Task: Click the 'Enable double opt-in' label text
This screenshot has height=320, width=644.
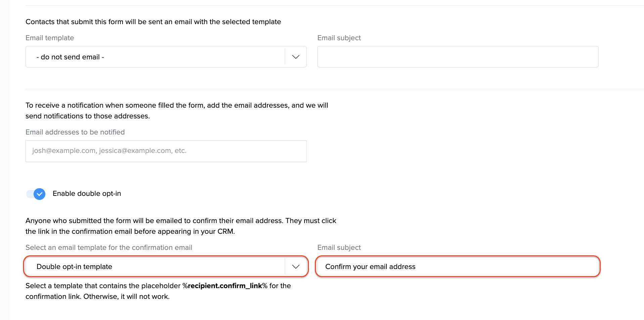Action: [87, 194]
